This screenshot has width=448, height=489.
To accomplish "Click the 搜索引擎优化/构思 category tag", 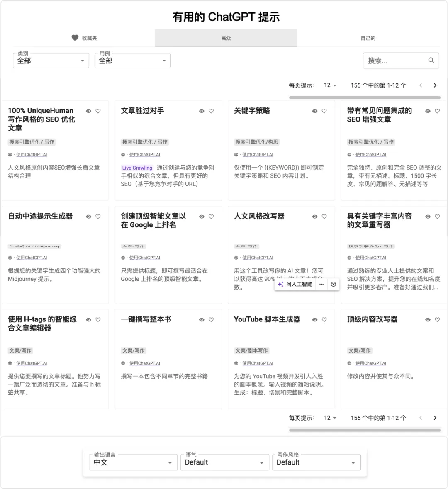I will 256,142.
